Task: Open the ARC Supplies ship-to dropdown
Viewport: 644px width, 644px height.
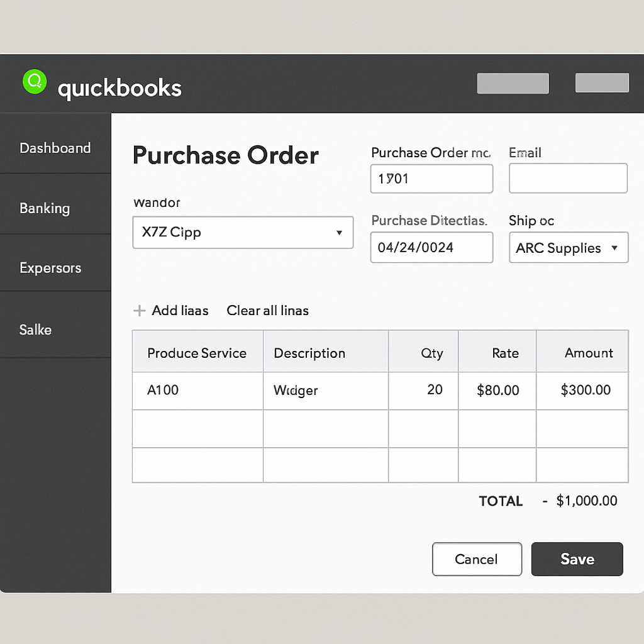Action: click(569, 247)
